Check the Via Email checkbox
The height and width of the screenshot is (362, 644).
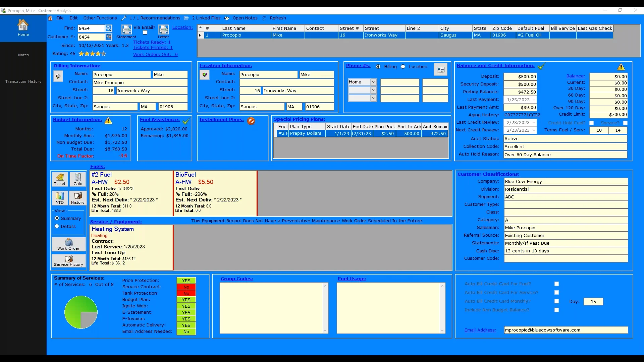(x=145, y=32)
